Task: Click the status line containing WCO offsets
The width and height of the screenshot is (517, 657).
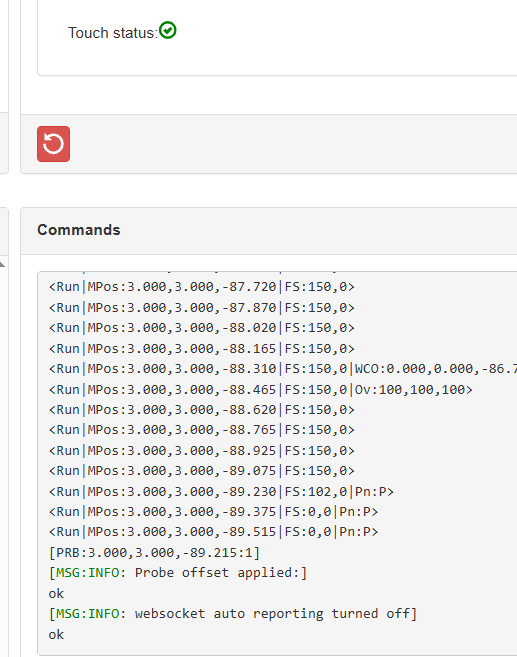Action: point(283,369)
